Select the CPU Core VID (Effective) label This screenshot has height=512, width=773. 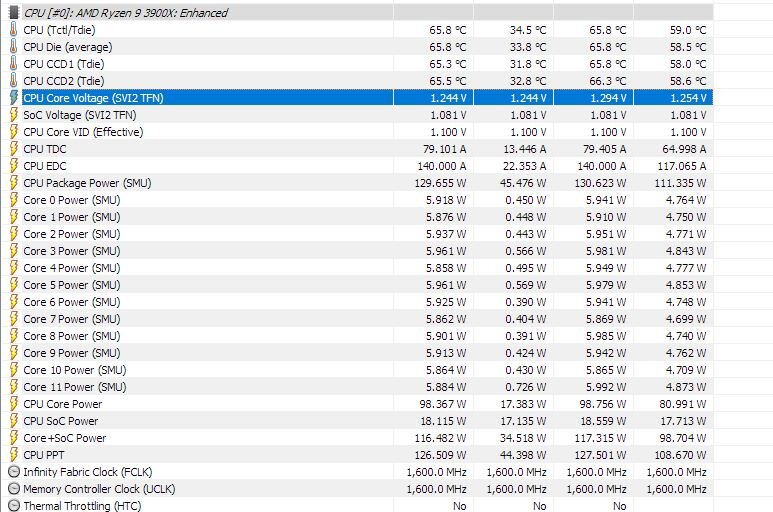point(83,132)
